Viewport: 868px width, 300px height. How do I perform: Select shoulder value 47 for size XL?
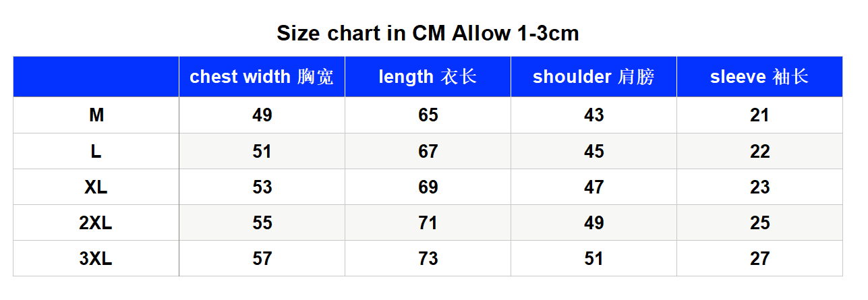(594, 187)
